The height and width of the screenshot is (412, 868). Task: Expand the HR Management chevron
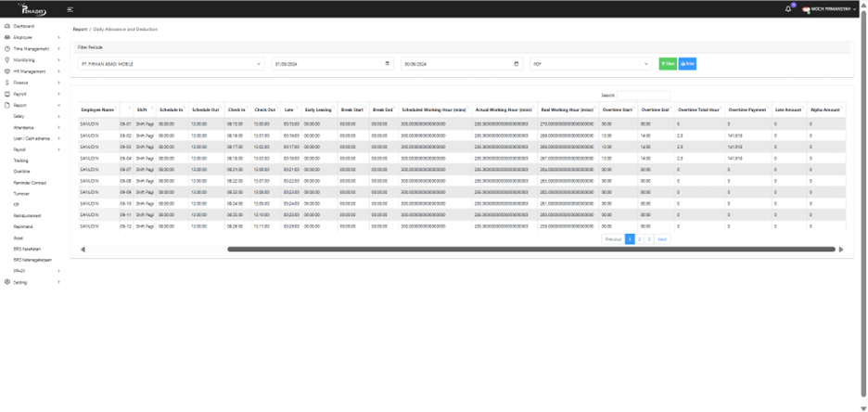point(58,71)
